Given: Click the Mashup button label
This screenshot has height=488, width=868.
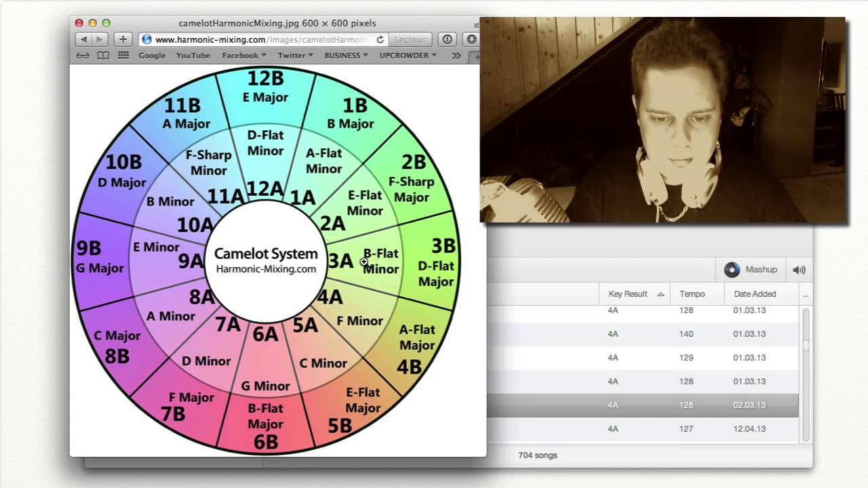Looking at the screenshot, I should click(x=762, y=270).
